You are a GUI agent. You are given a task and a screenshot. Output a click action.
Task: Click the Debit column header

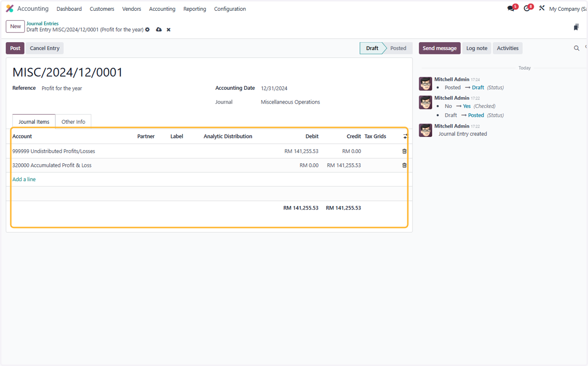tap(312, 136)
